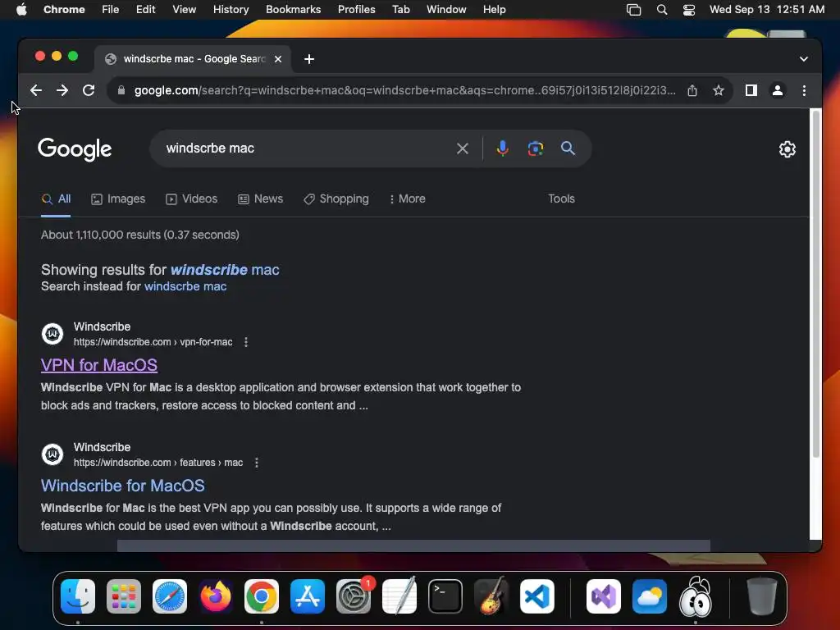840x630 pixels.
Task: Click the windscribe.com vpn-for-mac URL
Action: tap(153, 342)
